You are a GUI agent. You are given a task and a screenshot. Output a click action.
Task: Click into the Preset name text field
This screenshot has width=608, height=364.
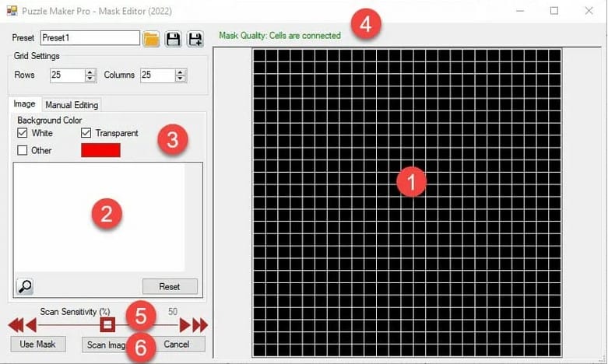point(89,38)
